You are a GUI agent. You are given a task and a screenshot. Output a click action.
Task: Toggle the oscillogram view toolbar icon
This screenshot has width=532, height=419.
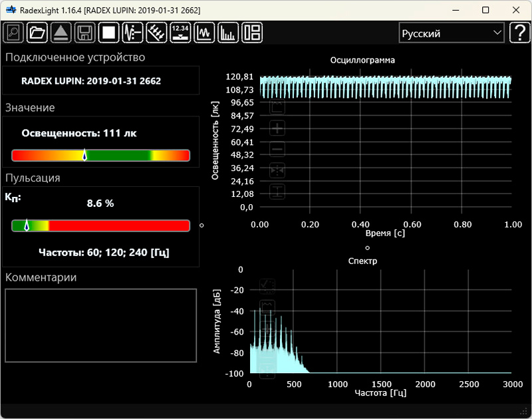tap(204, 32)
